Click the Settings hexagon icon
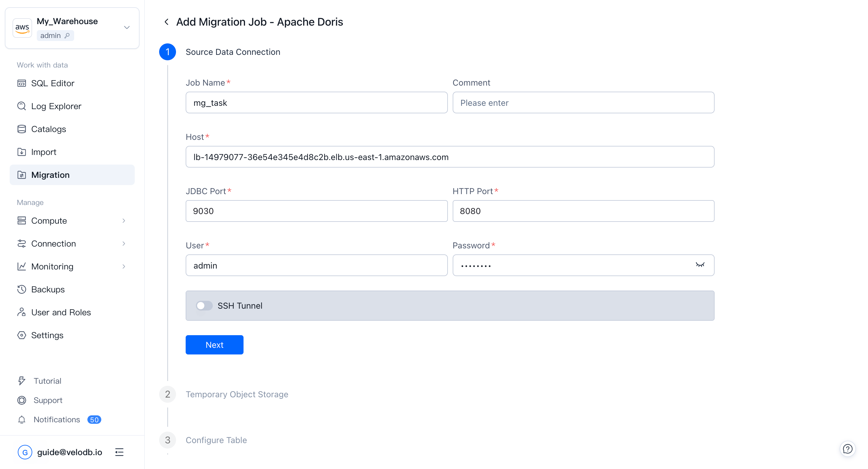868x469 pixels. pos(22,335)
